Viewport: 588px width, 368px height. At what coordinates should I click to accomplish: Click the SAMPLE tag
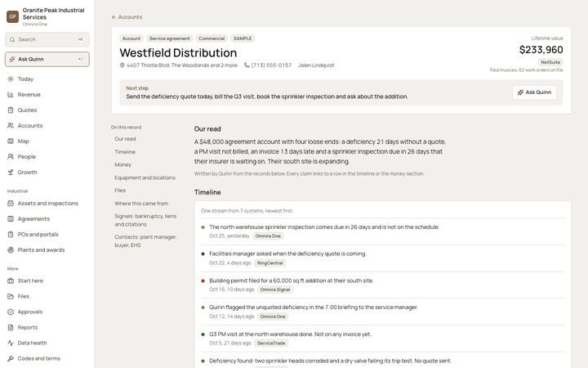[x=243, y=38]
